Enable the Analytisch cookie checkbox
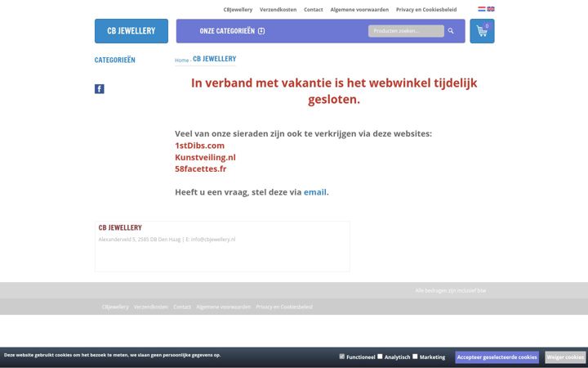 pos(380,357)
